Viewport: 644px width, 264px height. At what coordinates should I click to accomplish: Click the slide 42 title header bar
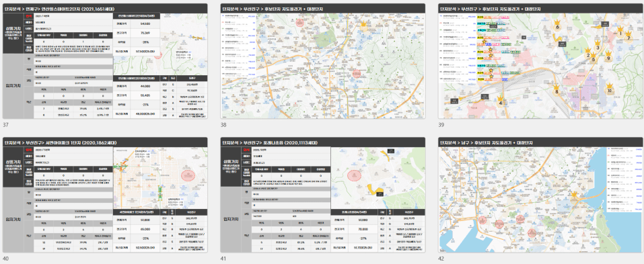[x=540, y=142]
